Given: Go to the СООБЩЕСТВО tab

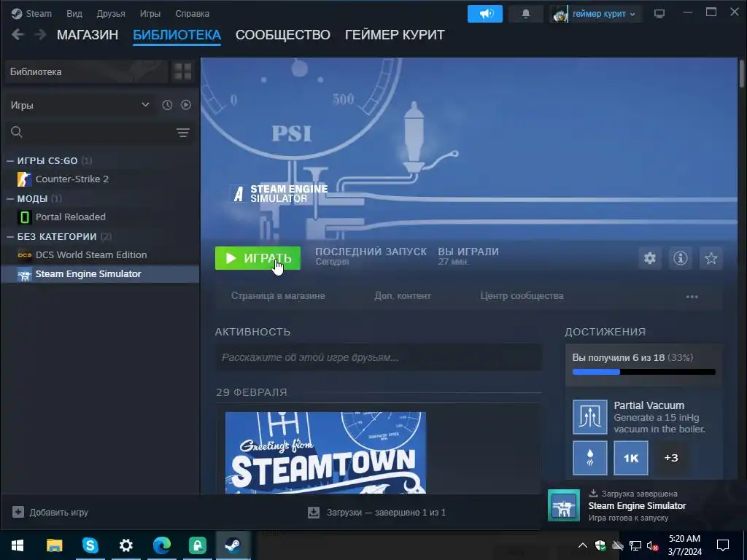Looking at the screenshot, I should click(x=282, y=35).
